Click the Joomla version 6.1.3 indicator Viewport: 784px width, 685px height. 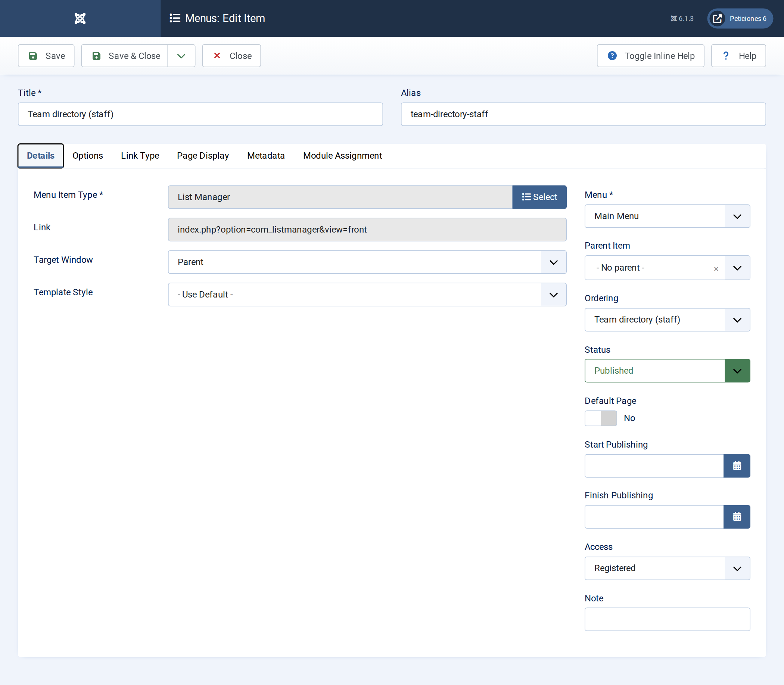(x=682, y=18)
